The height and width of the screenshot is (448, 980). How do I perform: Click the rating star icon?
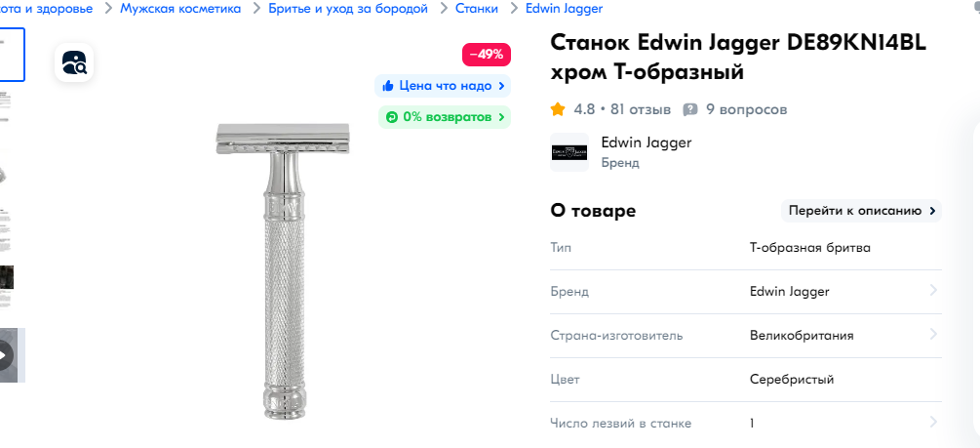558,110
